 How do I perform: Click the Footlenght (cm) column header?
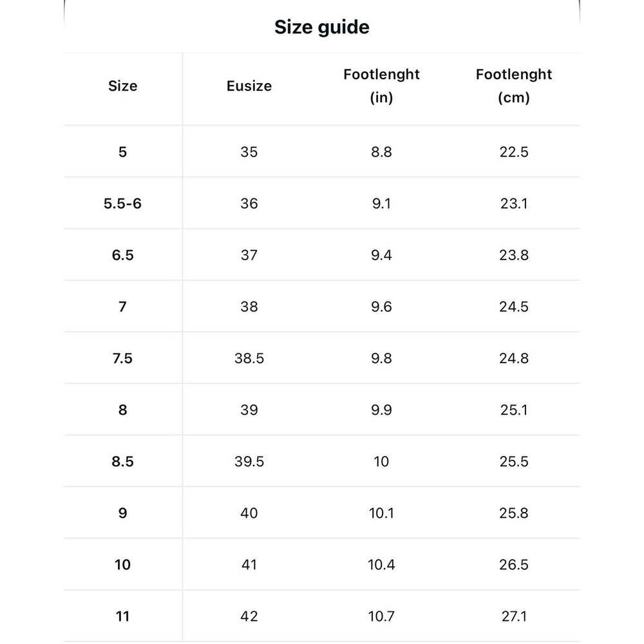point(514,86)
